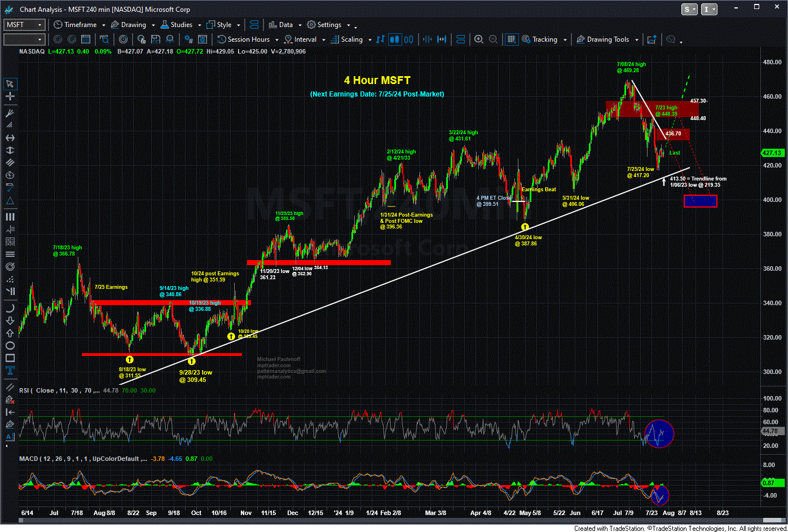Expand the arrow next to Tracking
Image resolution: width=788 pixels, height=532 pixels.
[x=565, y=40]
